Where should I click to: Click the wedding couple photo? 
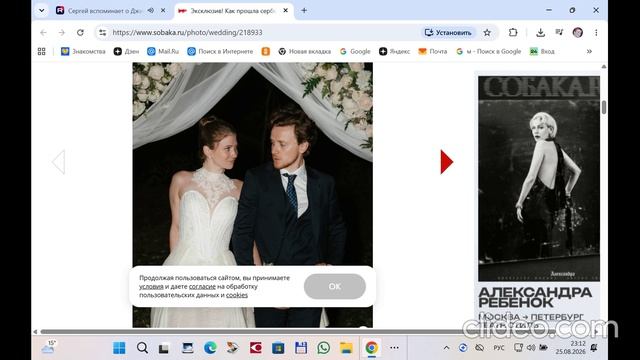(252, 163)
